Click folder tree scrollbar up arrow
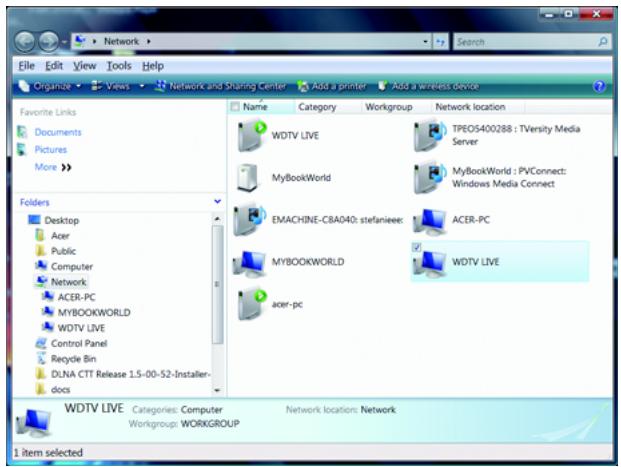Screen dimensions: 621x467 point(217,219)
